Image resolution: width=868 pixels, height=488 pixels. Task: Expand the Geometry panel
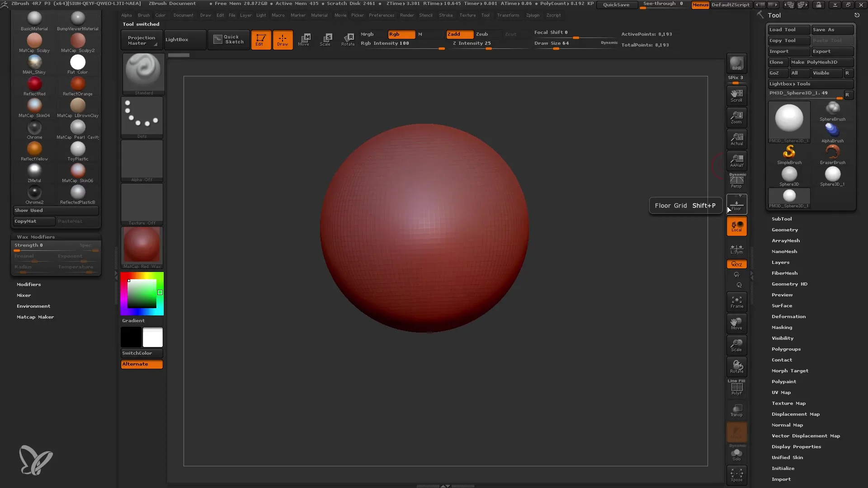coord(784,230)
